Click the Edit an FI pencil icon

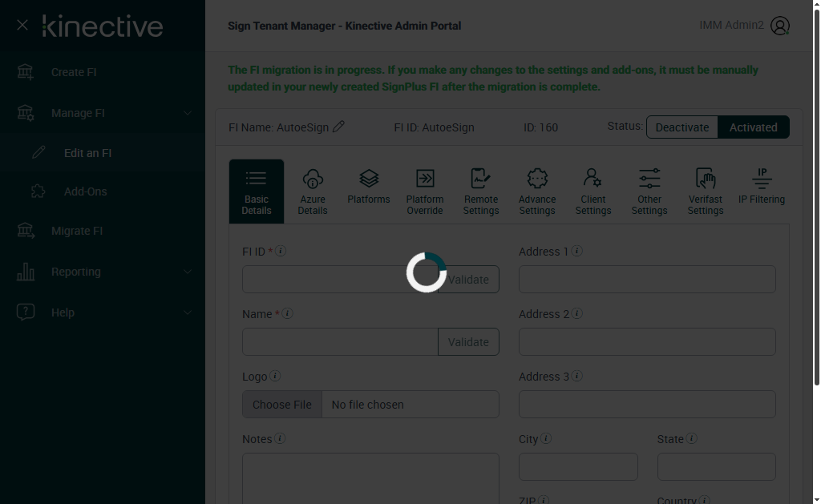(x=38, y=153)
